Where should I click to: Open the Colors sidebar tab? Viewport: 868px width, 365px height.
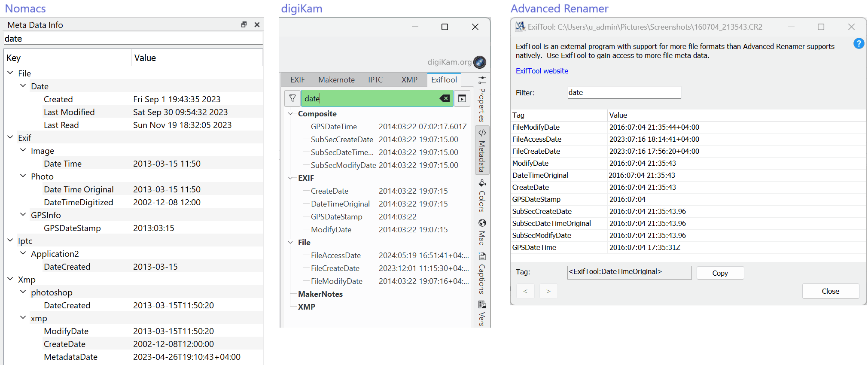tap(482, 196)
